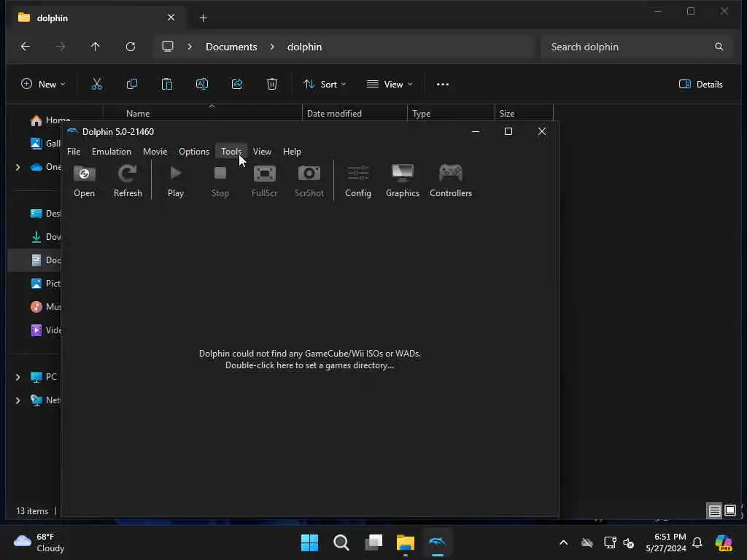Screen dimensions: 747x560
Task: Show hidden system tray icons
Action: (564, 542)
